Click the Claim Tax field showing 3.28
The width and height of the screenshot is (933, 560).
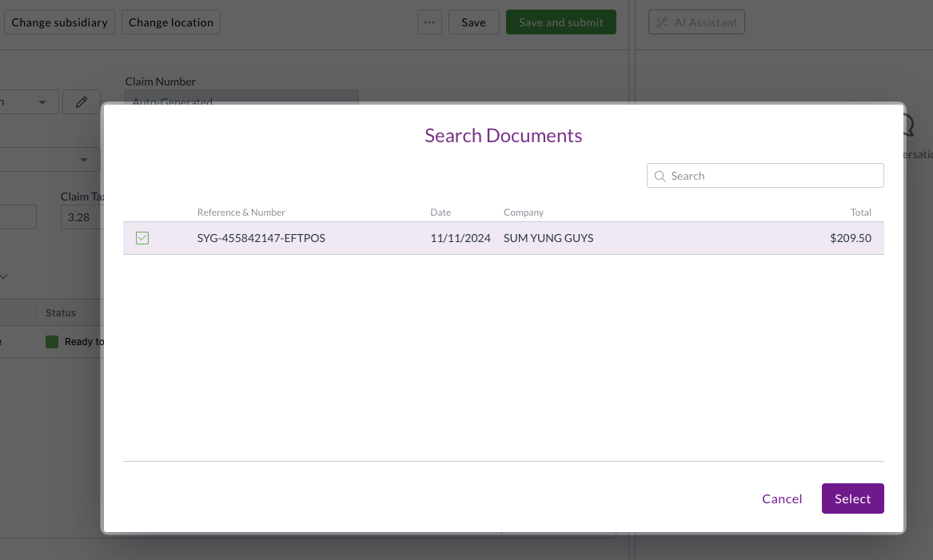tap(82, 217)
